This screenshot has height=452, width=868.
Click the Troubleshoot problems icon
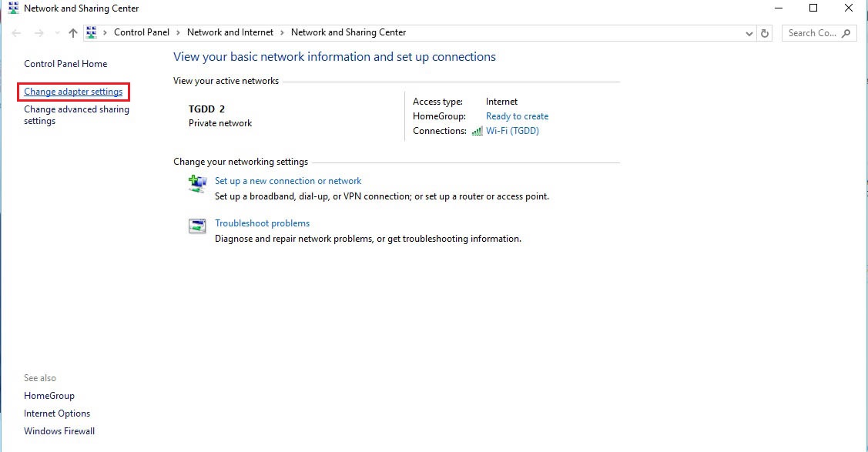pos(197,226)
